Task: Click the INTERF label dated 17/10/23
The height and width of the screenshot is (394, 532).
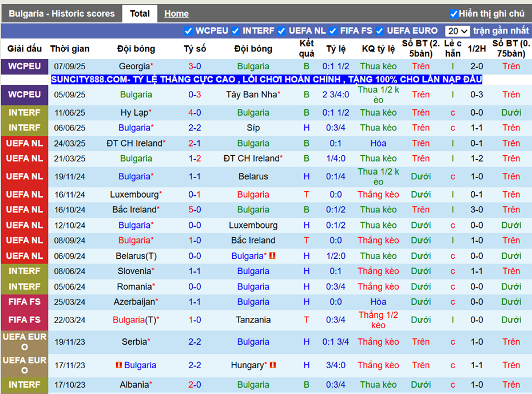Action: coord(25,384)
